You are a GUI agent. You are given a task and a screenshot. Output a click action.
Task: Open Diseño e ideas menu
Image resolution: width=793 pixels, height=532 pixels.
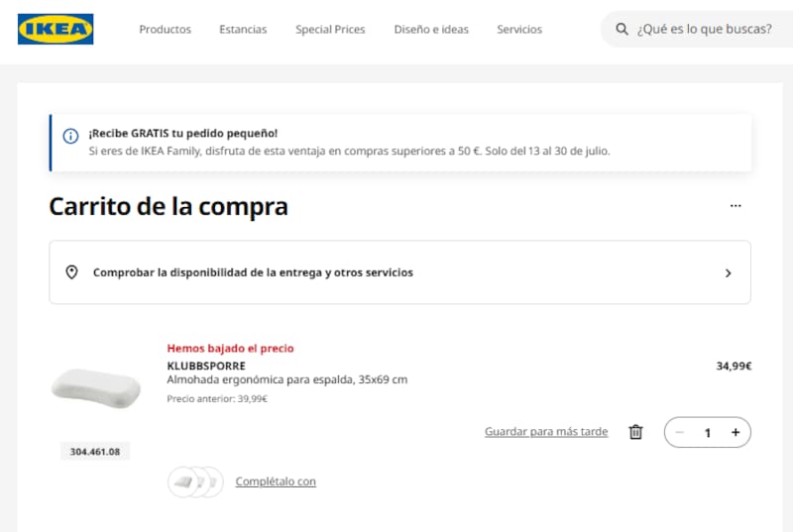431,30
